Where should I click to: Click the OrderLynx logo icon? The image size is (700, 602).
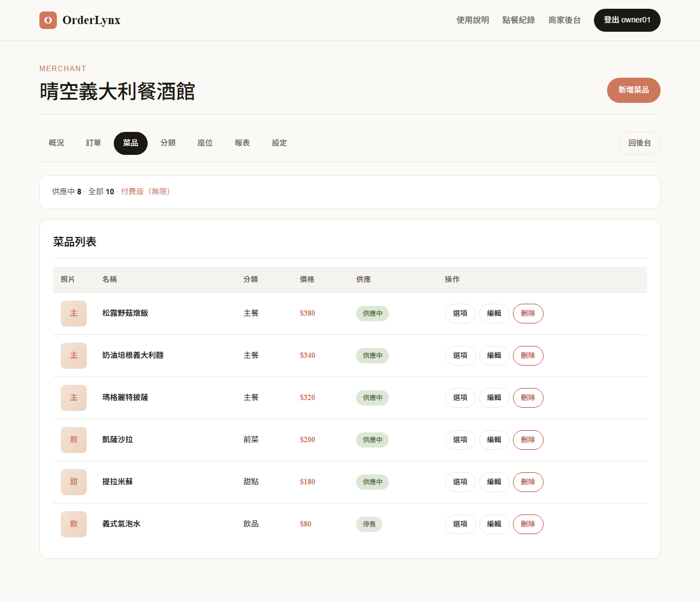pyautogui.click(x=48, y=20)
